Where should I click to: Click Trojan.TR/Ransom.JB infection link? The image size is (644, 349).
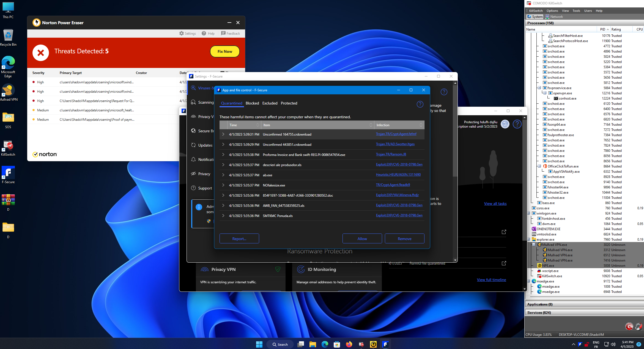click(x=391, y=154)
